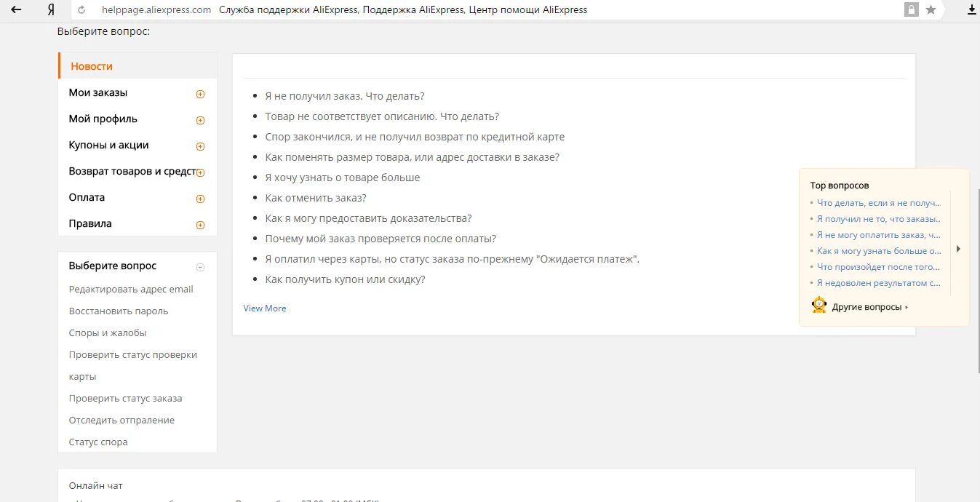Open Мои заказы menu item

(98, 92)
